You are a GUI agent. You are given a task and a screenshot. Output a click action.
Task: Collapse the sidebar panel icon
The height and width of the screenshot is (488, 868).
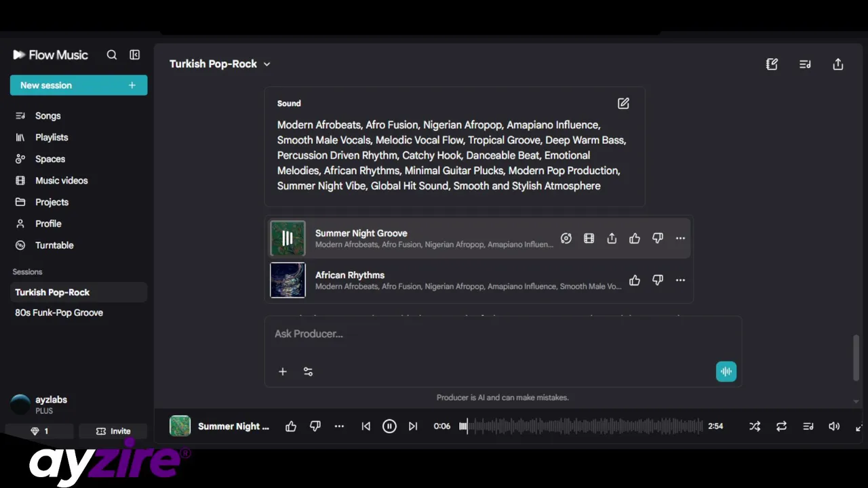click(x=135, y=55)
